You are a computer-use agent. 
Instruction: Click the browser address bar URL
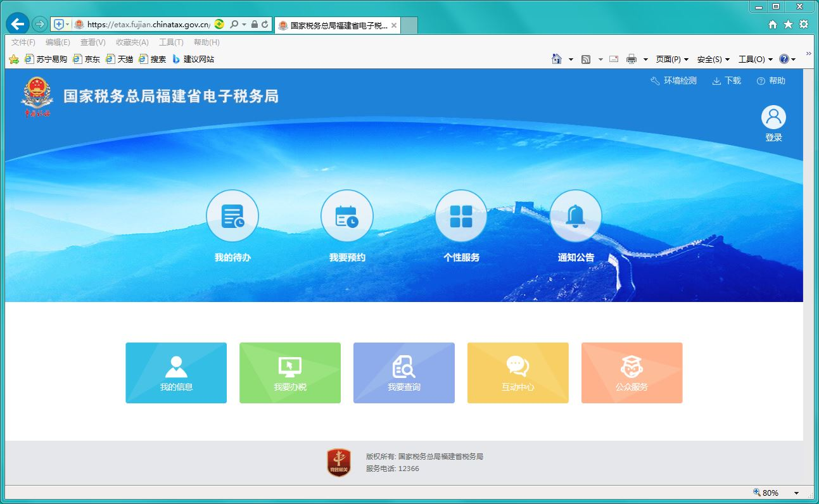point(148,25)
